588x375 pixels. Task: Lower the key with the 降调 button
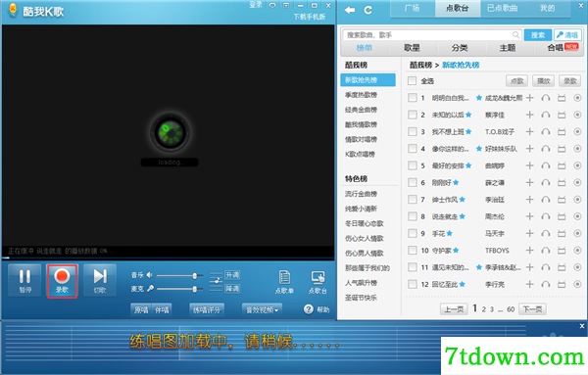[x=232, y=289]
